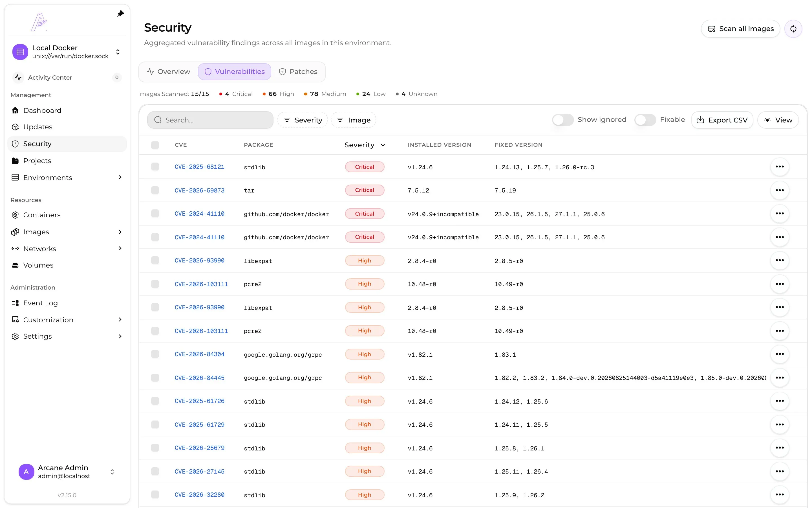
Task: Open row actions for CVE-2026-32280
Action: pyautogui.click(x=780, y=494)
